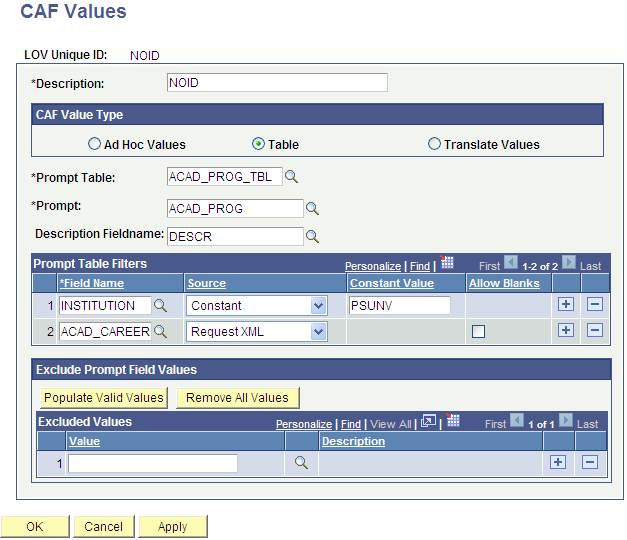Focus Constant Value field showing PSUNV
627x540 pixels.
[399, 306]
